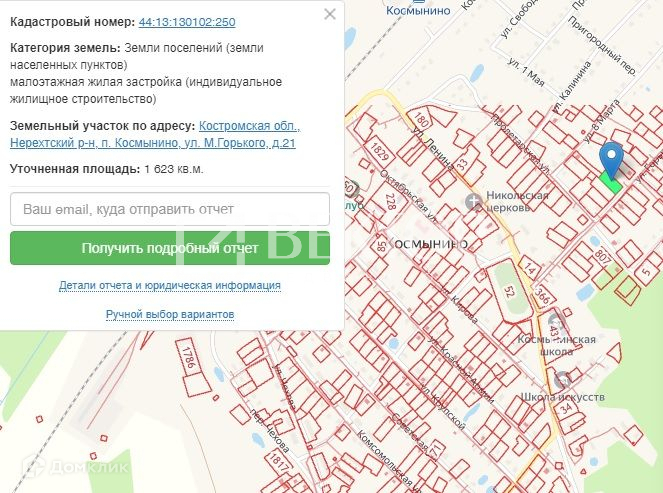Click Получить подробный отчет button

[170, 248]
